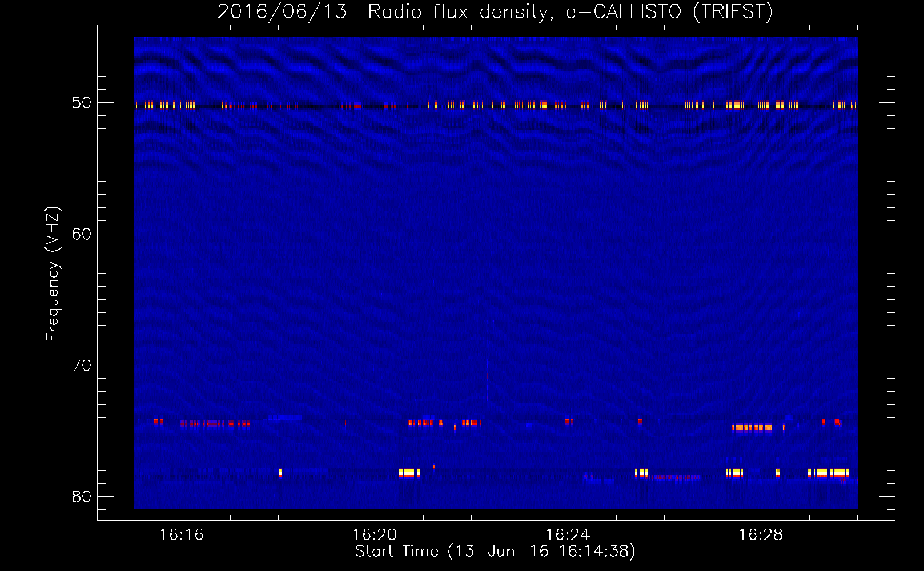Image resolution: width=924 pixels, height=571 pixels.
Task: Click the 'Start Time (13-Jun-16 16:14:38)' axis label
Action: tap(495, 552)
